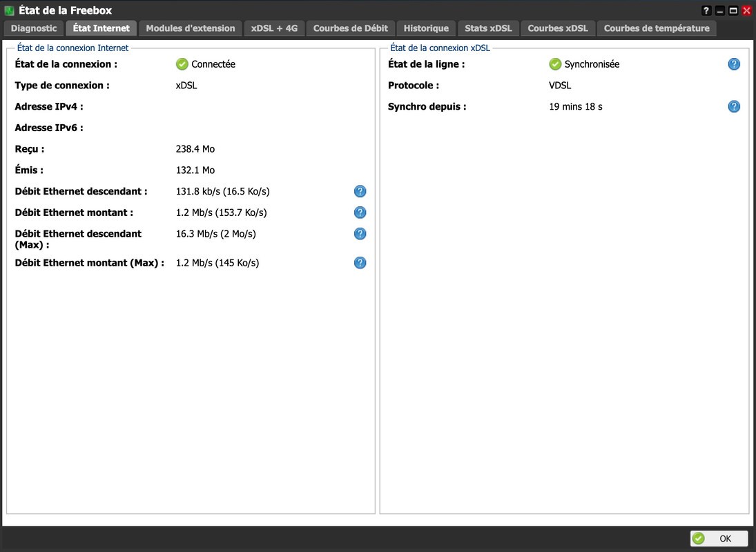756x552 pixels.
Task: Click the Synchro depuis label
Action: pyautogui.click(x=427, y=106)
